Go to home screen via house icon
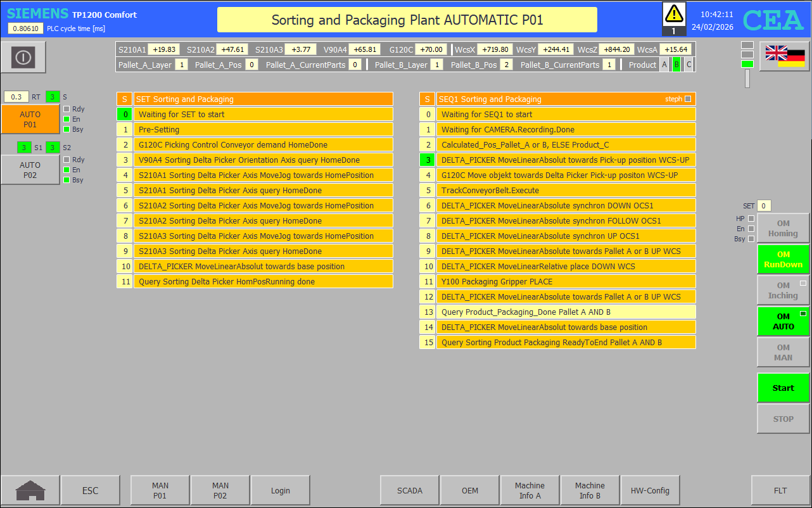812x508 pixels. pos(30,491)
